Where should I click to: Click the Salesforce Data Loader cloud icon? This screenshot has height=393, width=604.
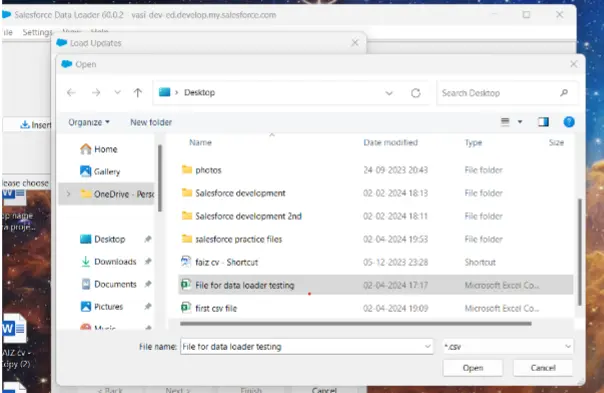click(x=7, y=15)
